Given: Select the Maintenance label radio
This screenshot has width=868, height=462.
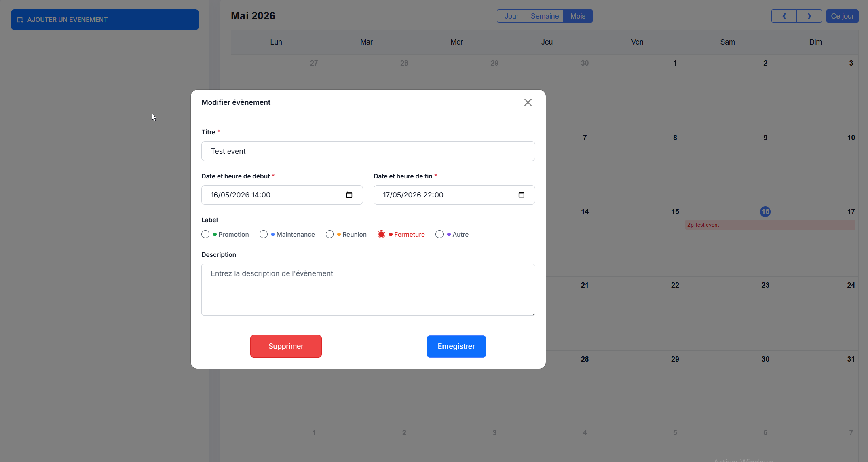Looking at the screenshot, I should 264,235.
